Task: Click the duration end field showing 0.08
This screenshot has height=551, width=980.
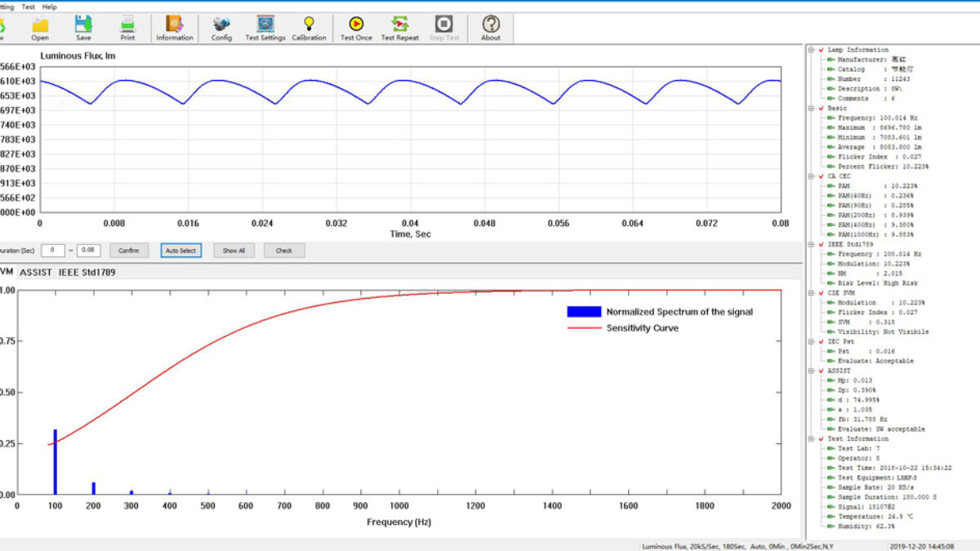Action: pyautogui.click(x=88, y=251)
